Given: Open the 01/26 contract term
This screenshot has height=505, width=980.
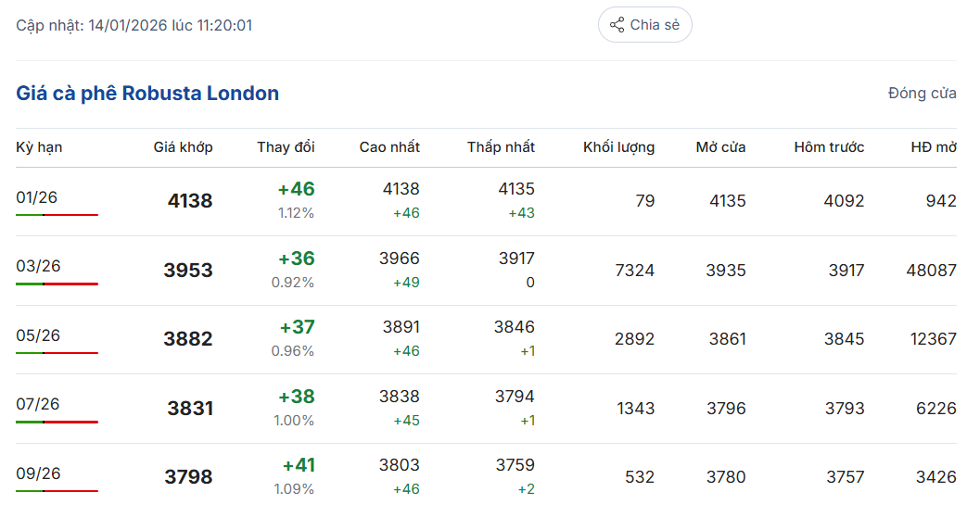Looking at the screenshot, I should [38, 197].
